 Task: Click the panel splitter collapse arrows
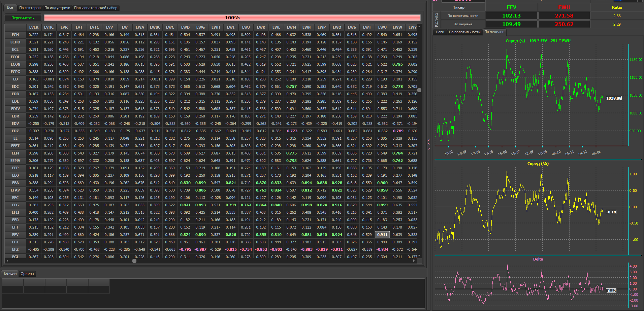[x=429, y=144]
